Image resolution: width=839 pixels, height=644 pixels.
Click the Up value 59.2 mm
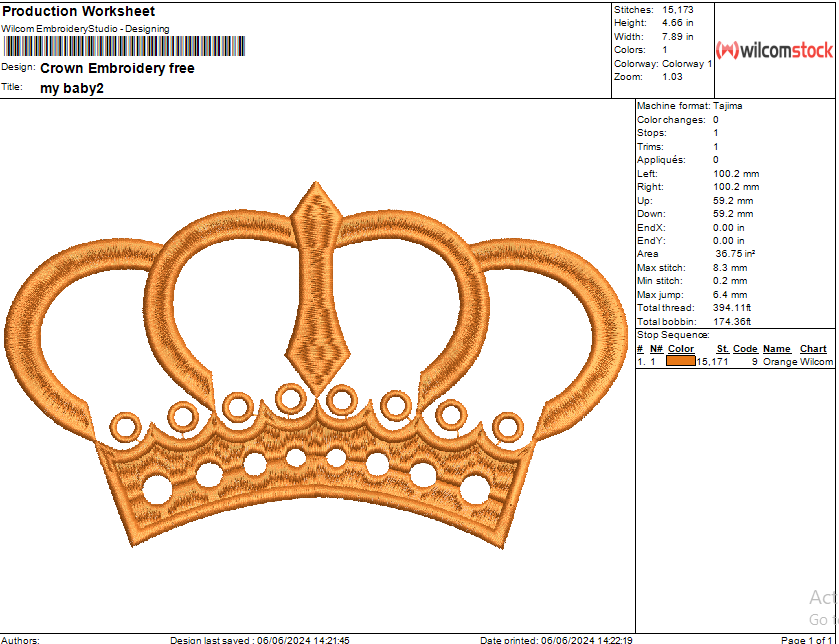[733, 201]
